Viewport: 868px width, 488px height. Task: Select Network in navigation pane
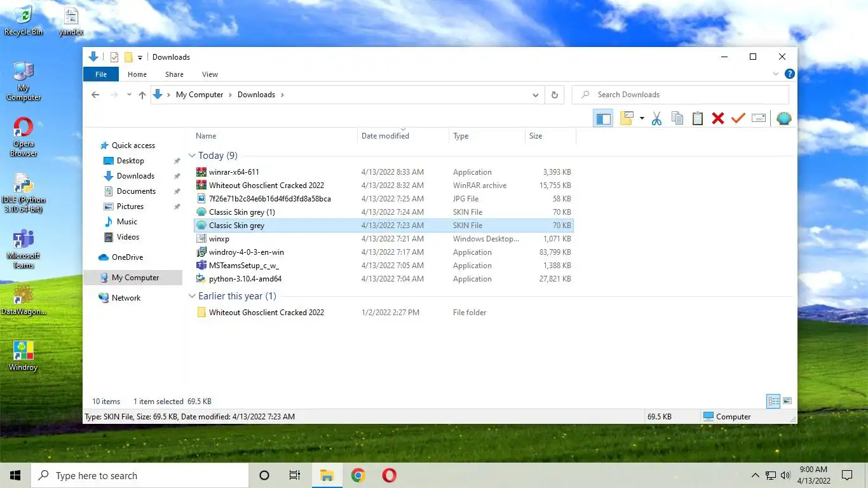(x=126, y=298)
